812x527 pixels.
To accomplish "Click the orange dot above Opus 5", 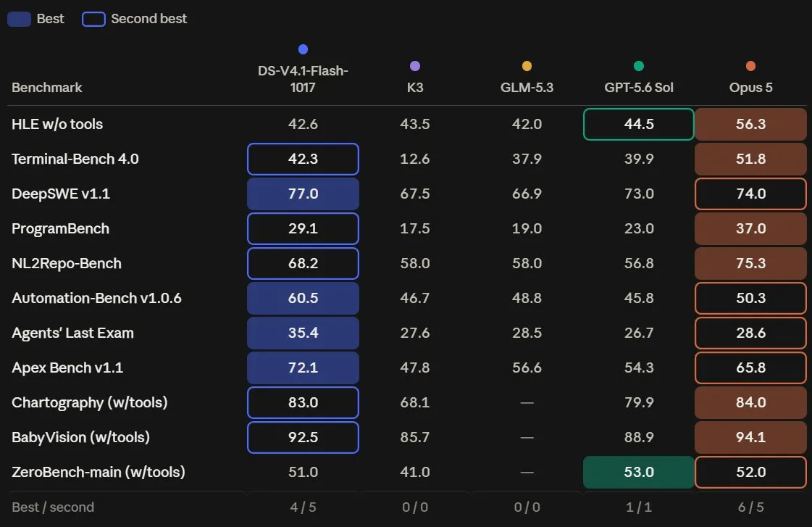I will (750, 66).
